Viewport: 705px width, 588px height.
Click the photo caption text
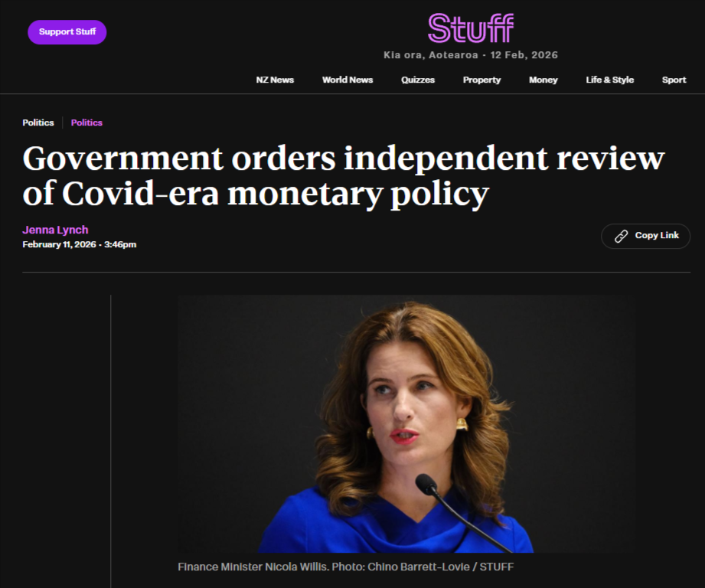pyautogui.click(x=345, y=567)
